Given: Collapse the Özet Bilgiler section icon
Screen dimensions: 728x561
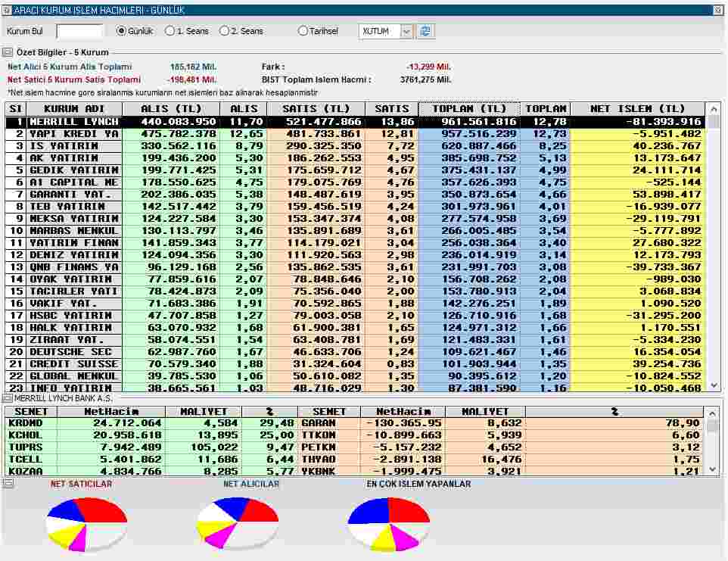Looking at the screenshot, I should (7, 52).
